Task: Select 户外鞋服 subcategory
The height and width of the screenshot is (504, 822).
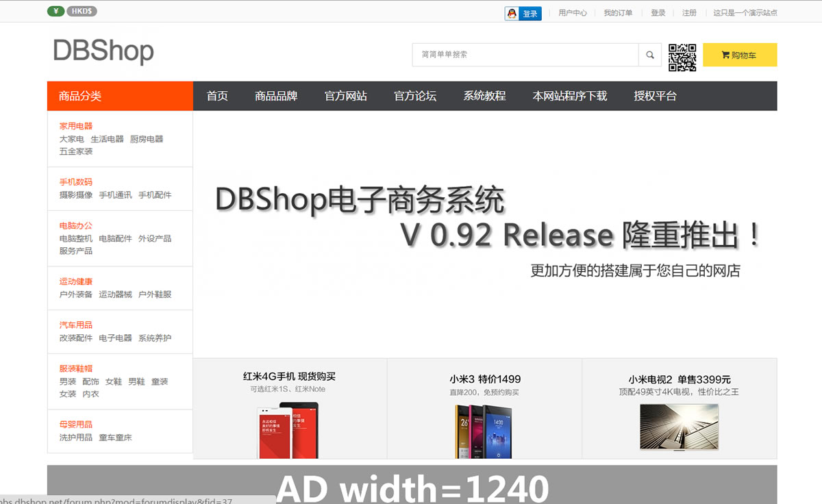Action: [155, 294]
